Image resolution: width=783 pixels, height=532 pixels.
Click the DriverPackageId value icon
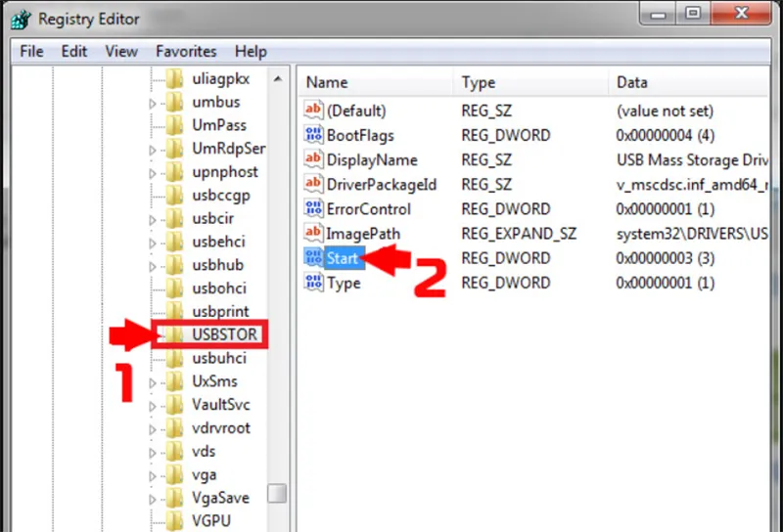pos(313,185)
